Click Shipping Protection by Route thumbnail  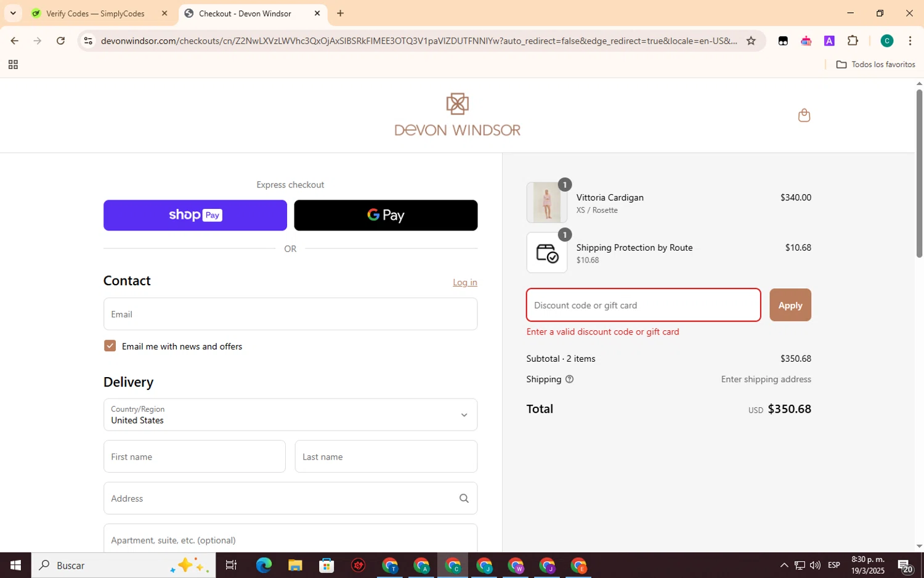547,253
